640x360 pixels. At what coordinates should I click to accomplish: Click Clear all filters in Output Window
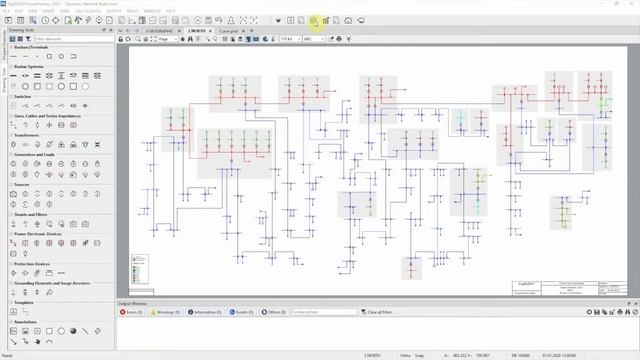[x=380, y=312]
